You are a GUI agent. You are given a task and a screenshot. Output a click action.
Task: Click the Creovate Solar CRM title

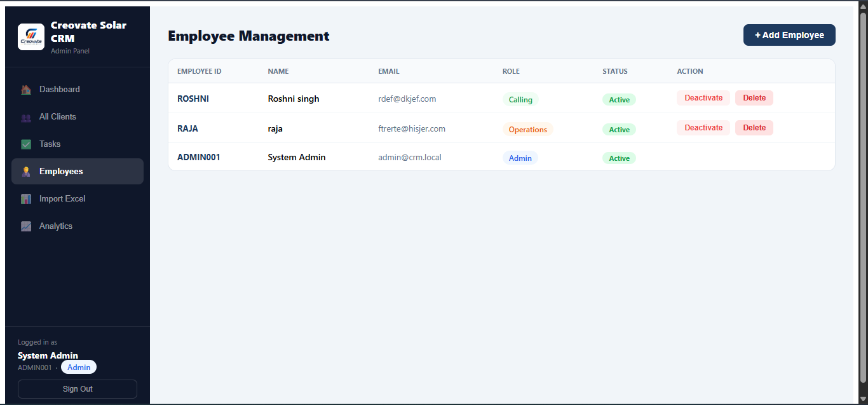click(89, 32)
